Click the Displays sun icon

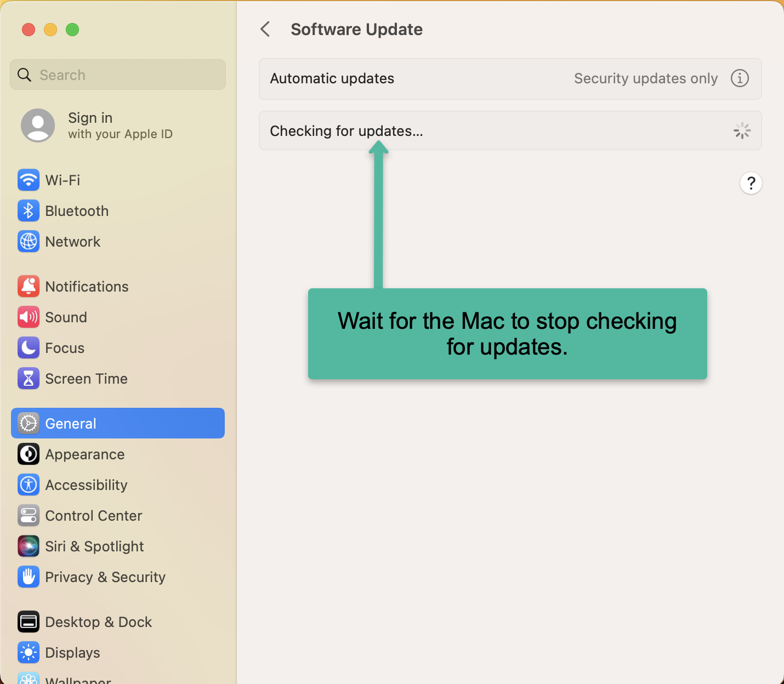click(29, 652)
